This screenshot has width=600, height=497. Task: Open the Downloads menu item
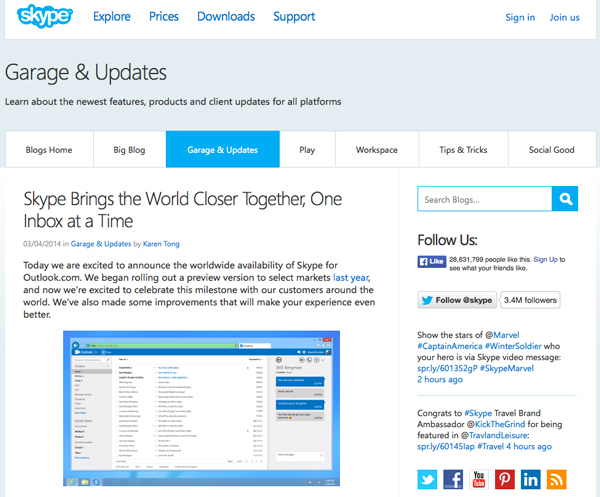click(226, 17)
